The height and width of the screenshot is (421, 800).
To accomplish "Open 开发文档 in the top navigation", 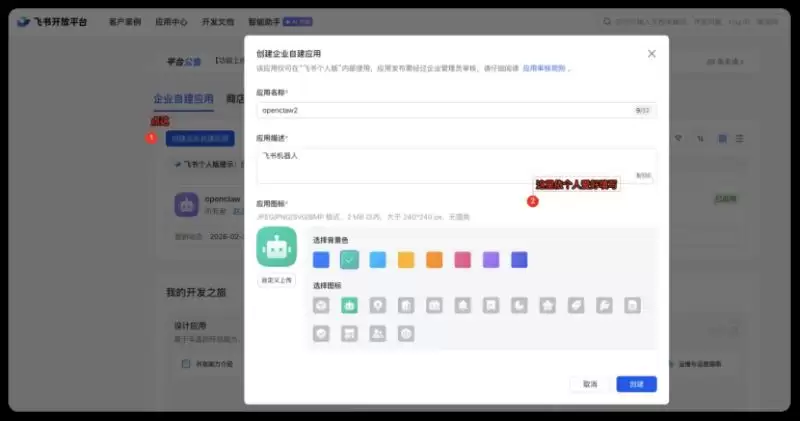I will [218, 21].
